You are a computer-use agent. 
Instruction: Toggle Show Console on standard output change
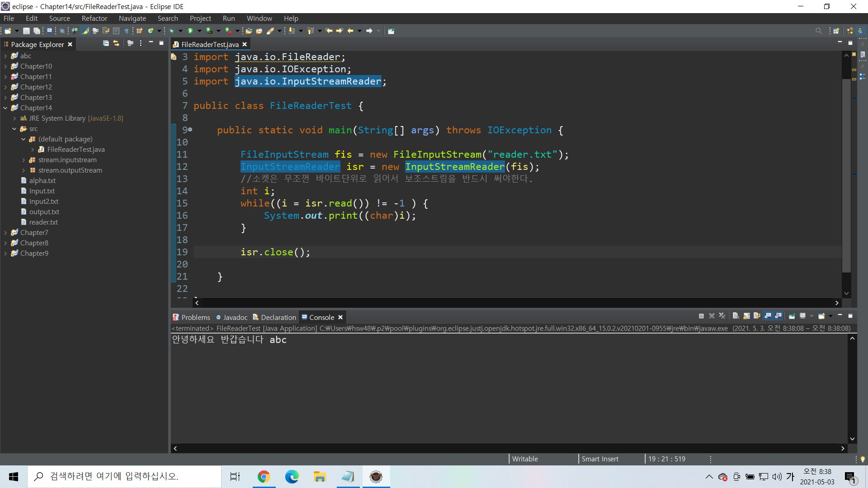click(768, 316)
